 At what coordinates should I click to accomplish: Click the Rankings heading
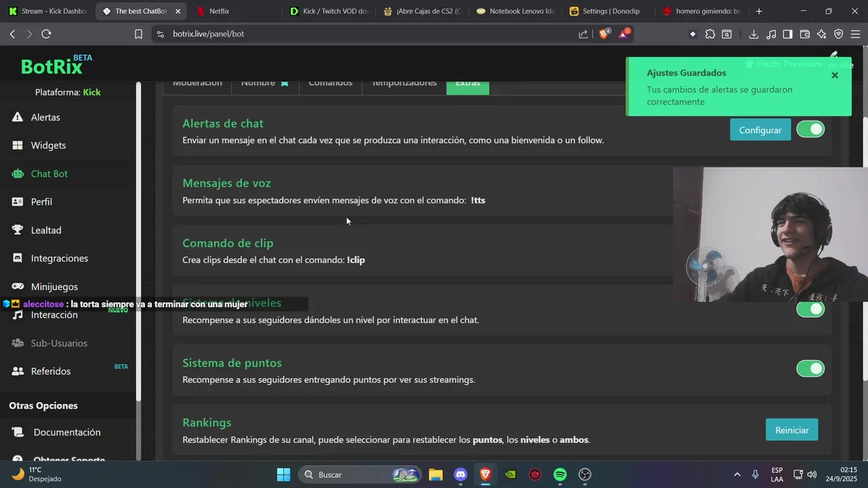tap(207, 422)
